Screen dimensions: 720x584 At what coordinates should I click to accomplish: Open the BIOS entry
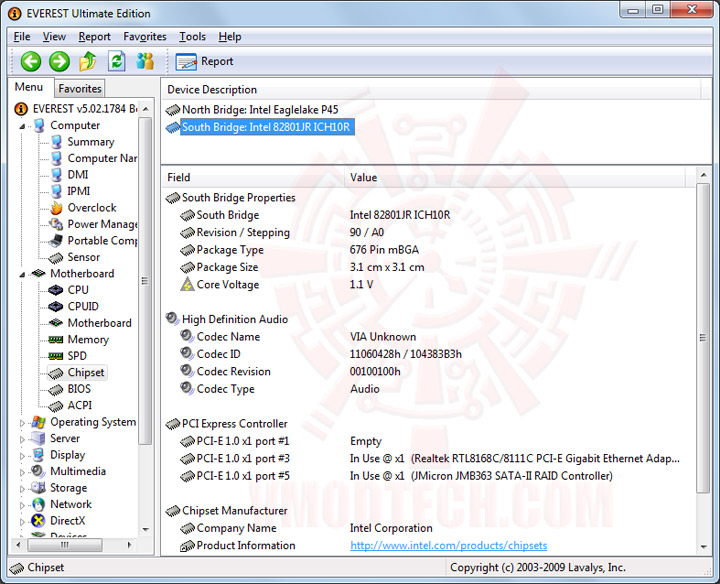coord(79,389)
